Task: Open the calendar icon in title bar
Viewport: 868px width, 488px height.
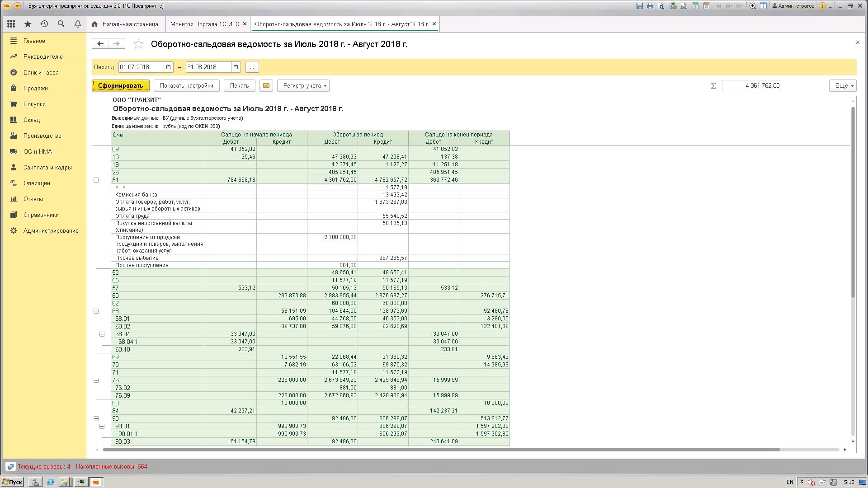Action: [706, 6]
